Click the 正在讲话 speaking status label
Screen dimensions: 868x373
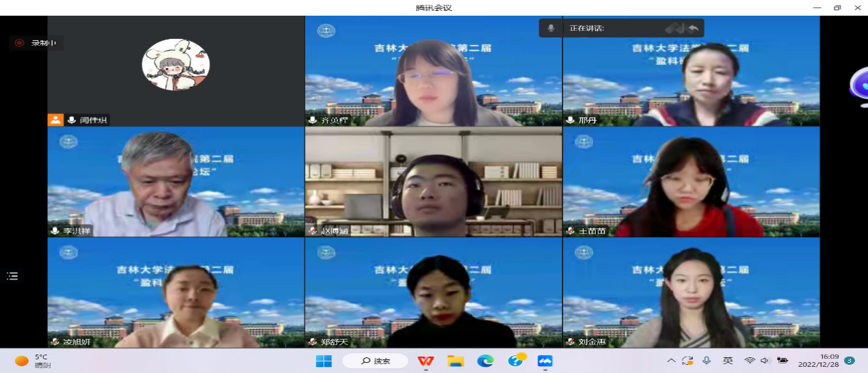(587, 28)
